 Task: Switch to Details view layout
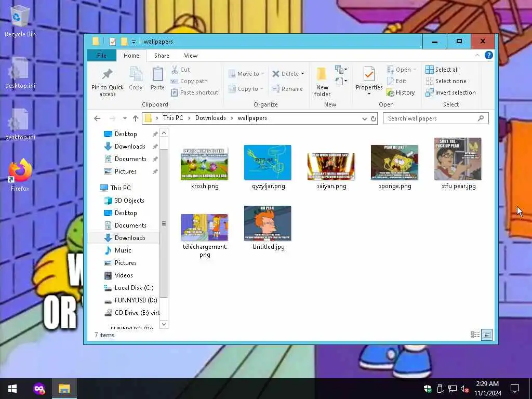475,335
